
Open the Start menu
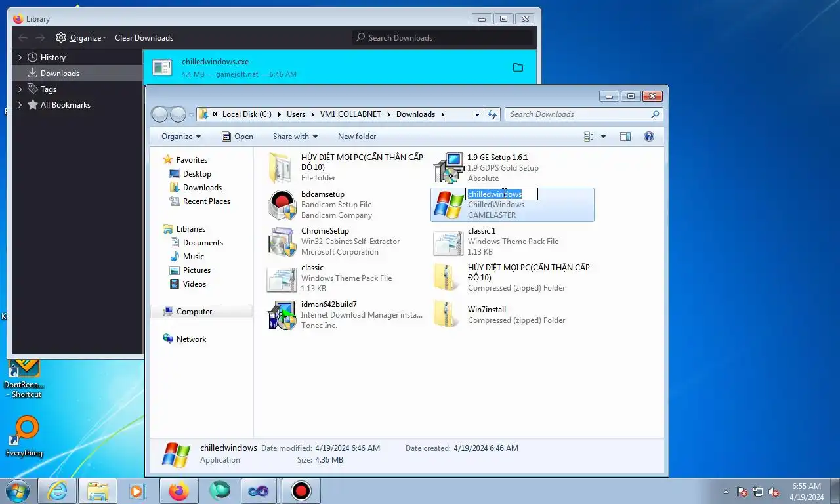click(x=18, y=490)
